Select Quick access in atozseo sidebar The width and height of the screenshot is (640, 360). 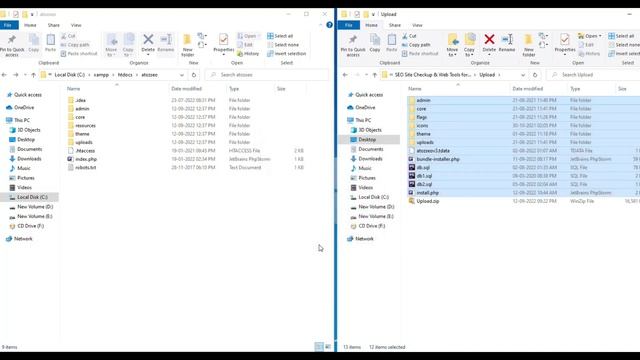point(28,95)
